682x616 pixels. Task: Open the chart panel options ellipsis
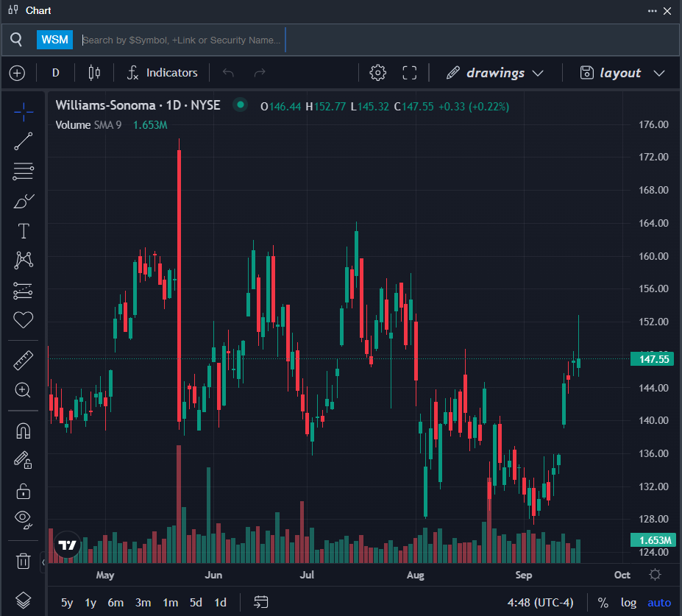(652, 11)
